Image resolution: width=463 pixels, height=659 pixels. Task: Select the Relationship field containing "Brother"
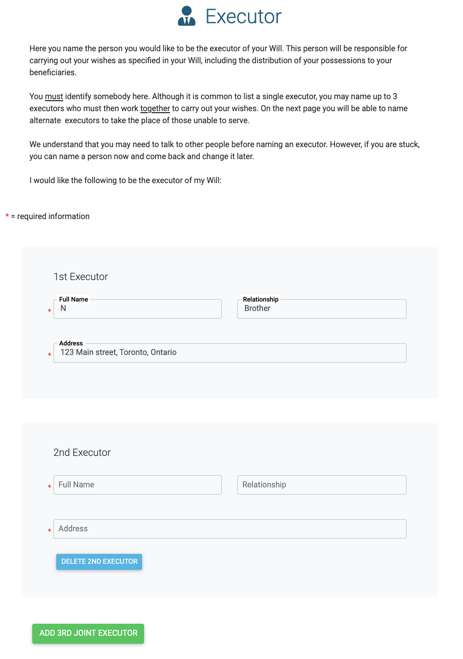tap(322, 309)
